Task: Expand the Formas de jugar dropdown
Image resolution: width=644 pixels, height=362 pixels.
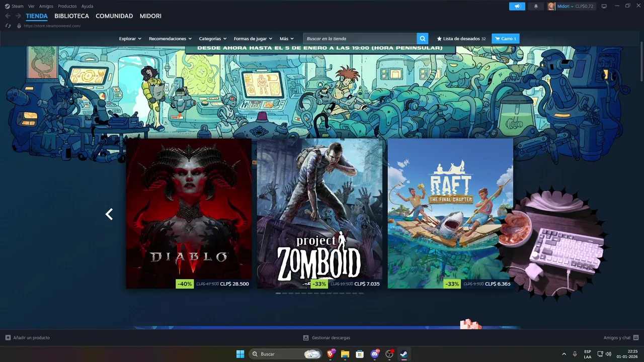Action: (253, 39)
